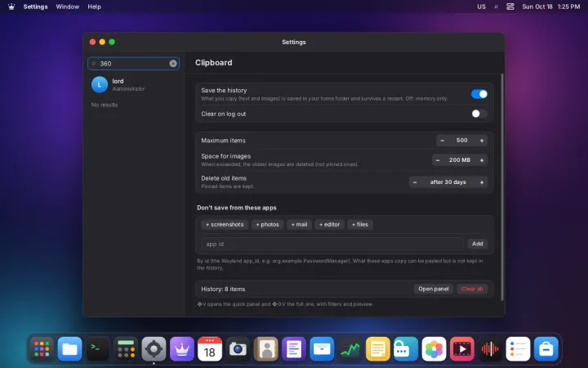Open the voice recorder waveform app in the dock
Image resolution: width=588 pixels, height=368 pixels.
click(490, 349)
